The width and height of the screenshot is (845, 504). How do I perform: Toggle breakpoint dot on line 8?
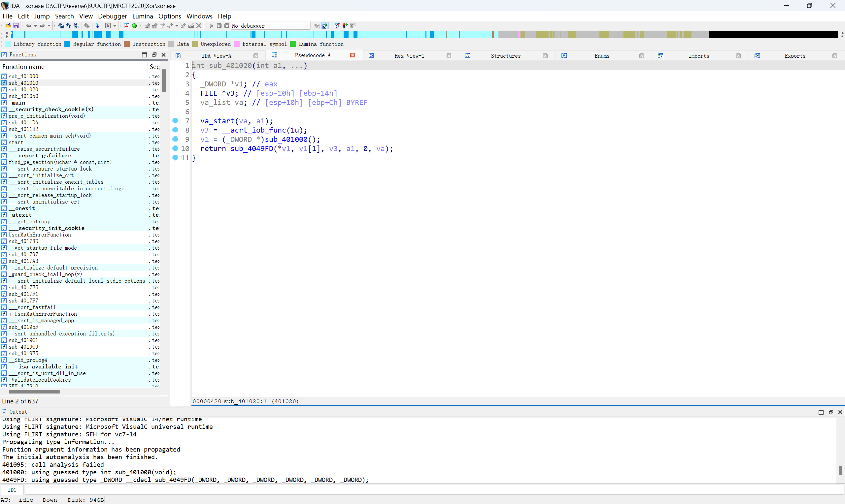pyautogui.click(x=175, y=130)
